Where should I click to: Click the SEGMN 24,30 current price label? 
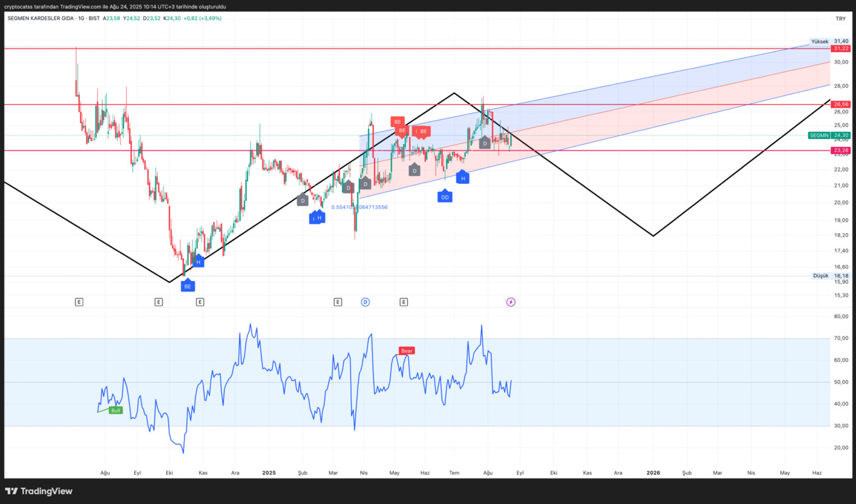click(x=830, y=135)
